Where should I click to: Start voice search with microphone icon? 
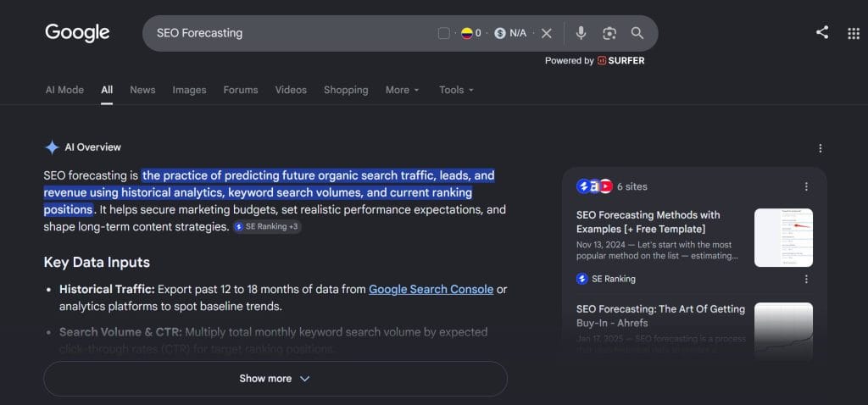[581, 33]
